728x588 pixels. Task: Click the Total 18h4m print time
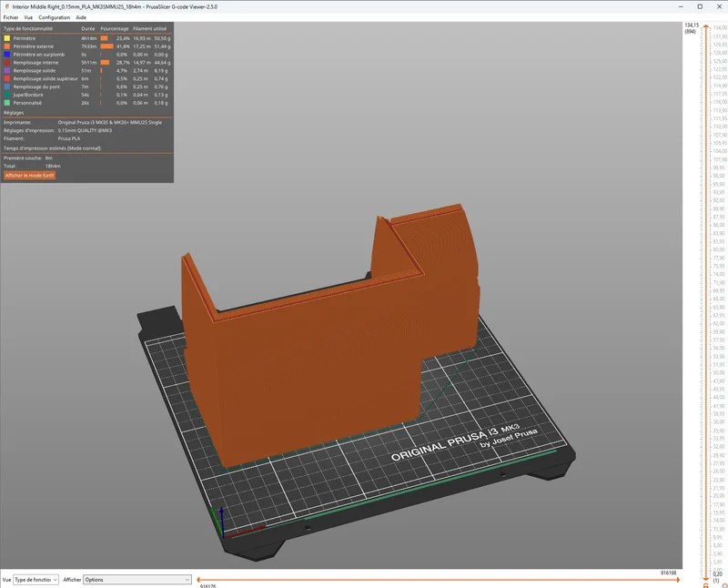click(53, 166)
